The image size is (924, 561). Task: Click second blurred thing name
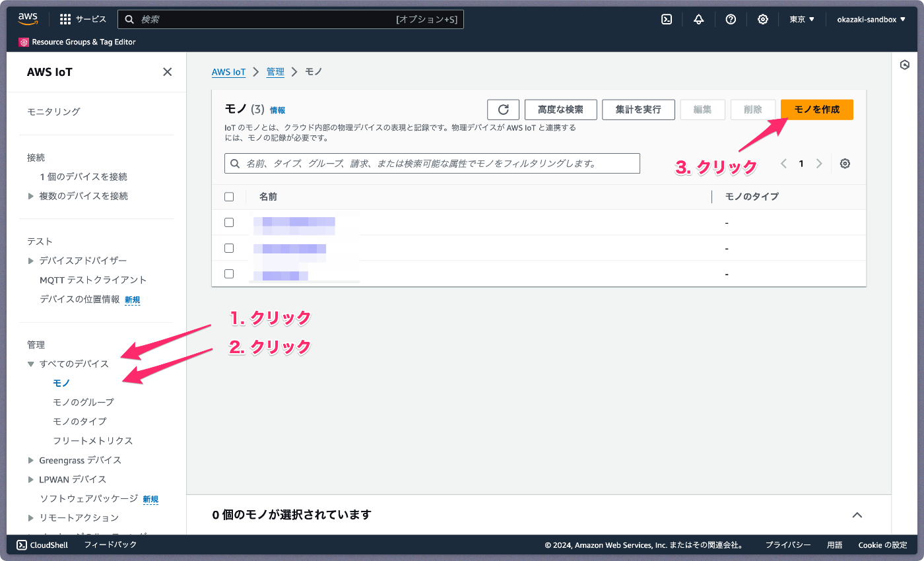click(x=290, y=249)
